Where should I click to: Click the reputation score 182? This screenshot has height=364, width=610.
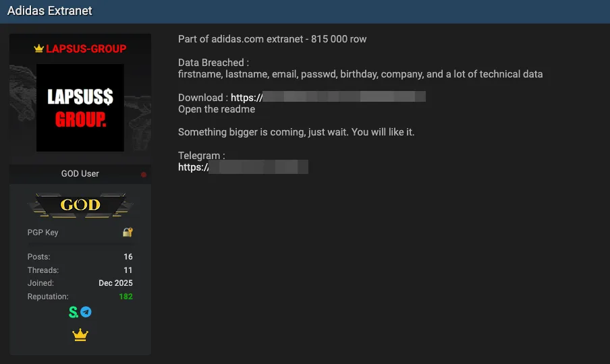pos(126,297)
